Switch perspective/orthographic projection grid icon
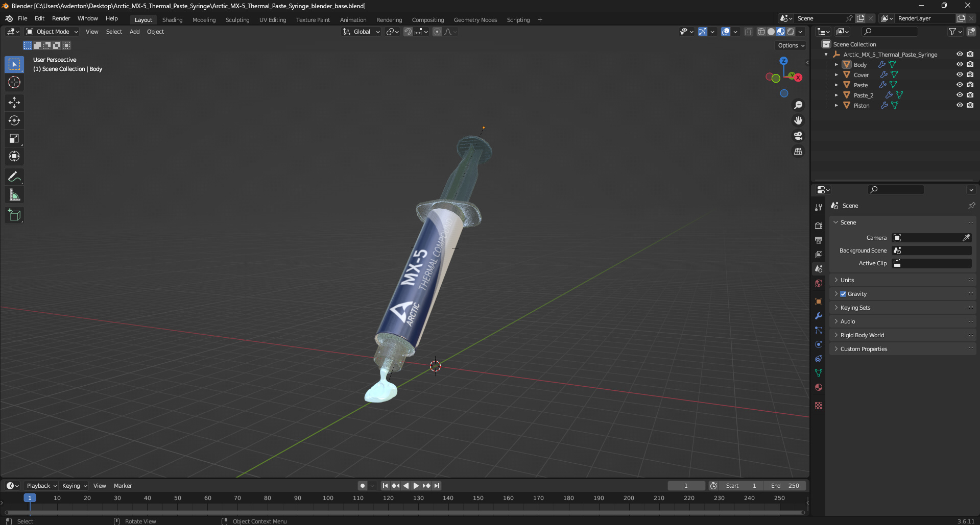 pyautogui.click(x=798, y=151)
